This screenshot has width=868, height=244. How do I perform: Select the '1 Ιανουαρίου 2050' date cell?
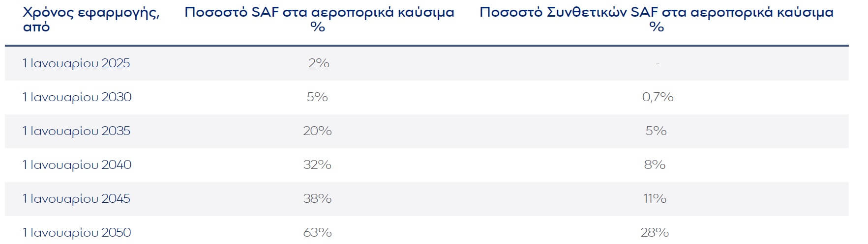click(x=77, y=232)
